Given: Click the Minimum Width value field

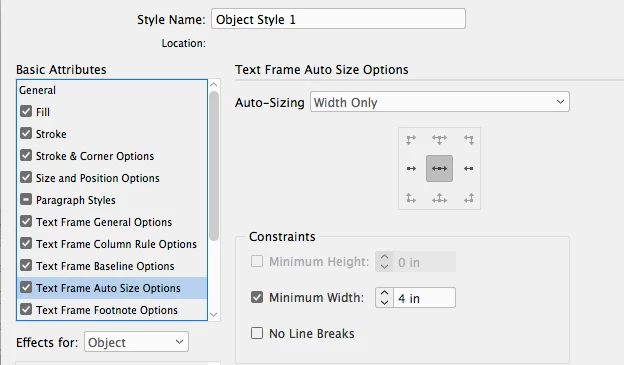Looking at the screenshot, I should 424,298.
